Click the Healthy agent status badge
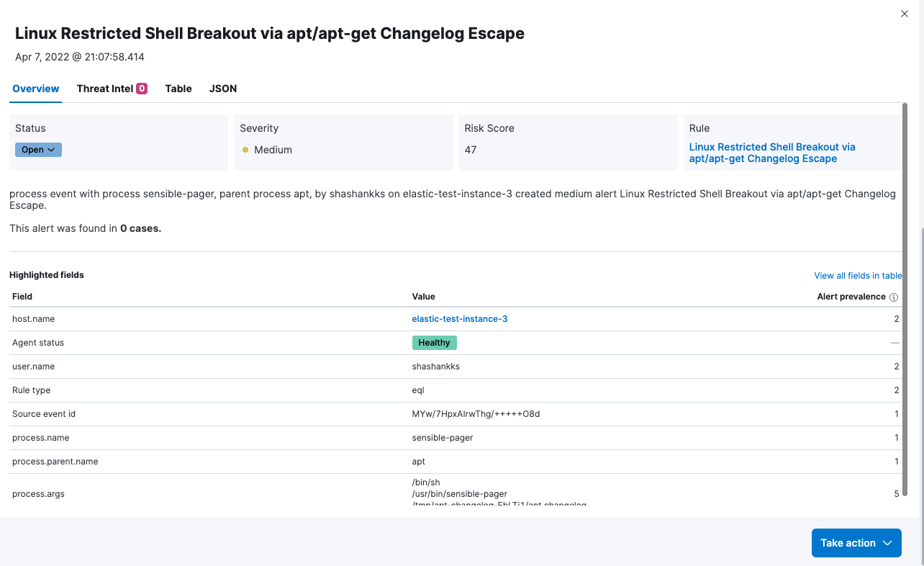This screenshot has width=924, height=566. click(434, 343)
